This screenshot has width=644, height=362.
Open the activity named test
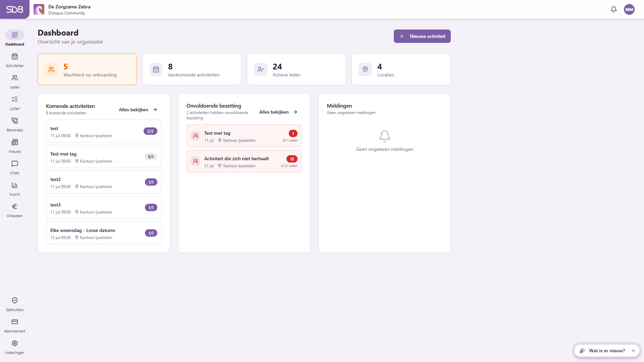pos(104,131)
